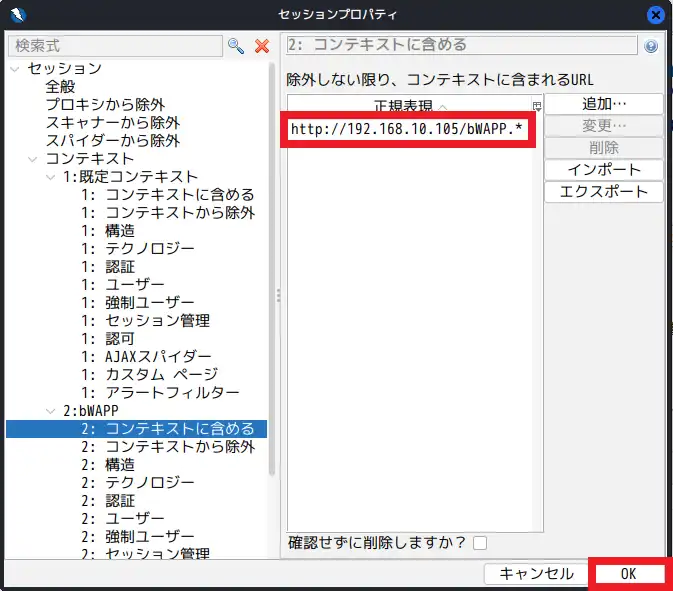Image resolution: width=673 pixels, height=591 pixels.
Task: Click the magnifier search icon
Action: click(236, 46)
